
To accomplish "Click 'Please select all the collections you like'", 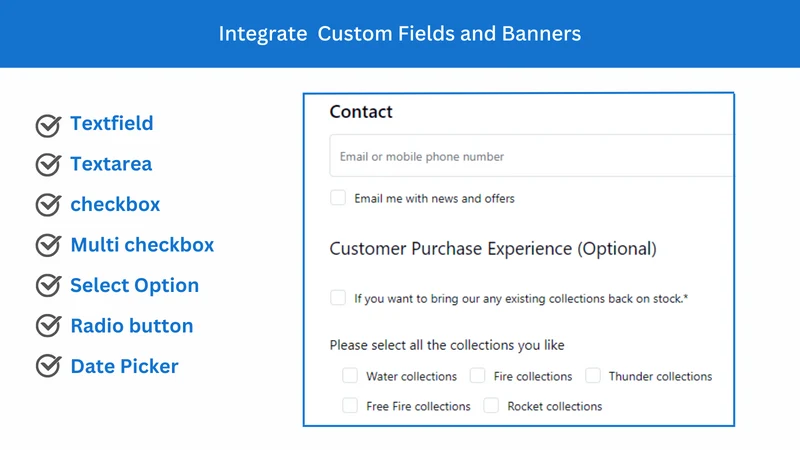I will pyautogui.click(x=447, y=345).
